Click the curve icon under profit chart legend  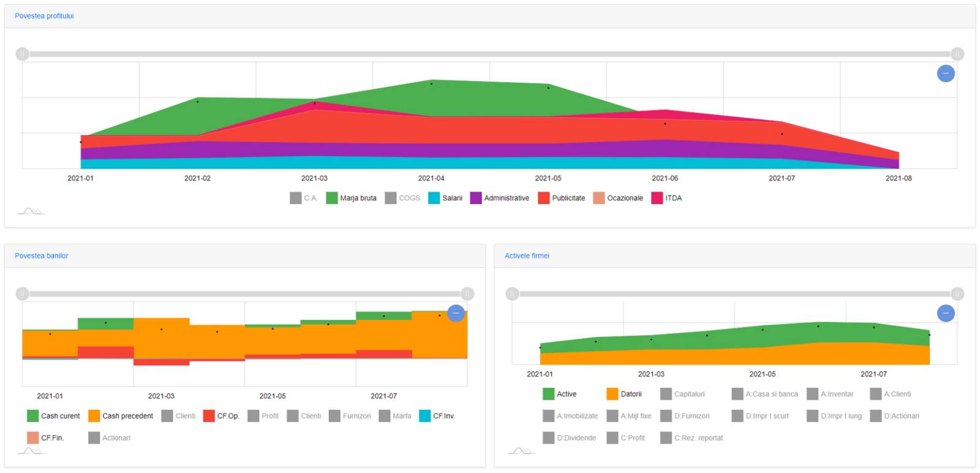pos(31,211)
